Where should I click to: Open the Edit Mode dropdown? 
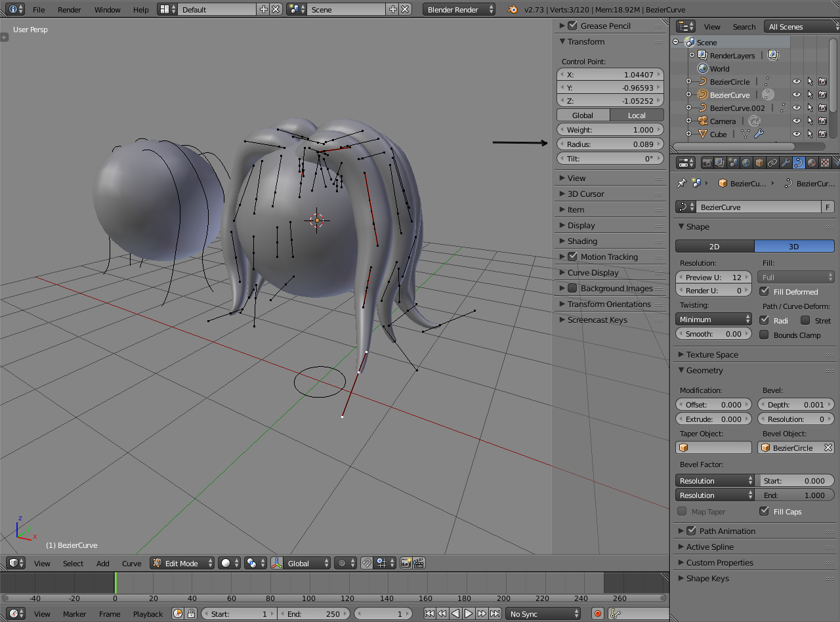(182, 563)
